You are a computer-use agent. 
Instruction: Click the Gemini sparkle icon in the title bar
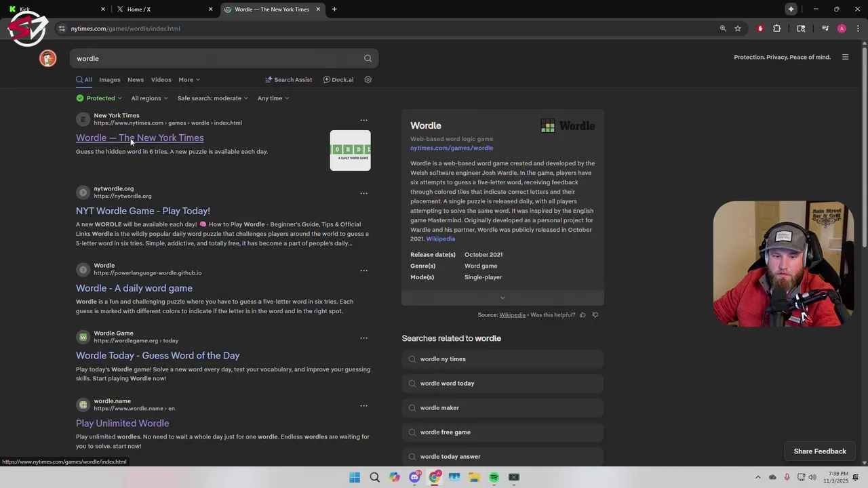[791, 9]
